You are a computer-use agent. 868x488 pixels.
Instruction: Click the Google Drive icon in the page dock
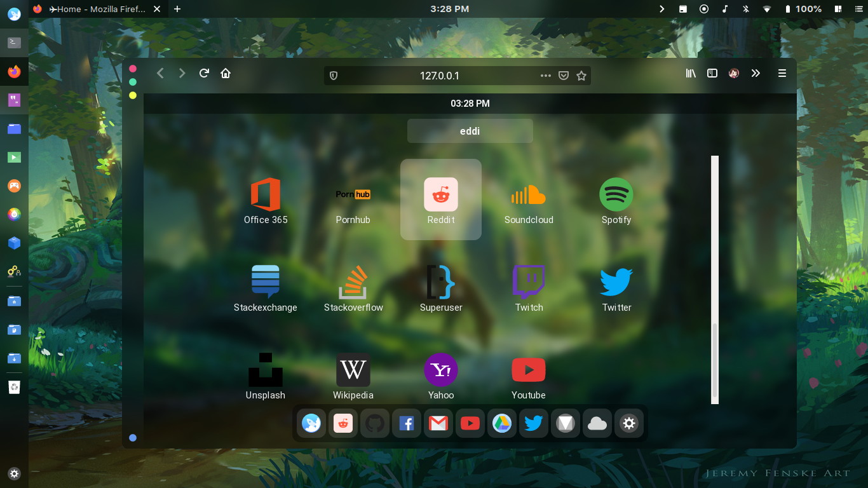click(502, 423)
